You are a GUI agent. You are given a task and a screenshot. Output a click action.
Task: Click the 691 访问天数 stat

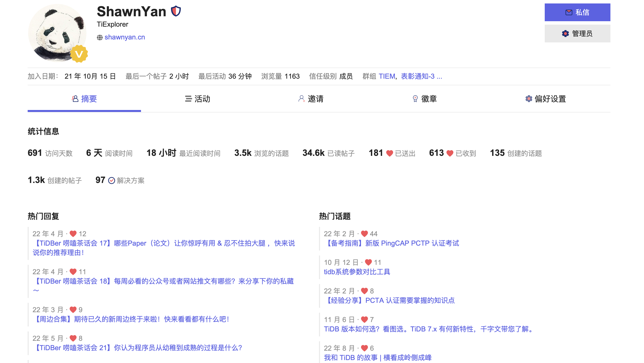point(50,153)
